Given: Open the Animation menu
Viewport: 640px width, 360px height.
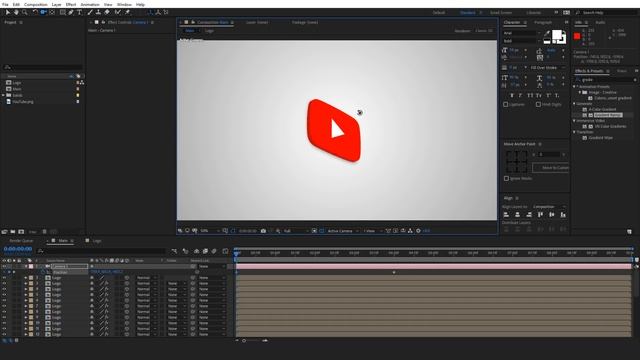Looking at the screenshot, I should coord(90,4).
